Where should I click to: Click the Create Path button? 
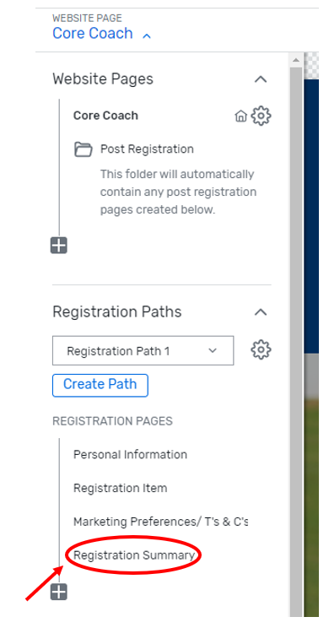100,385
